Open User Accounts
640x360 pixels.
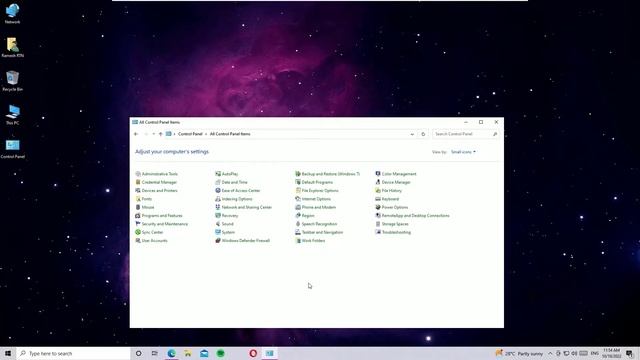tap(151, 241)
